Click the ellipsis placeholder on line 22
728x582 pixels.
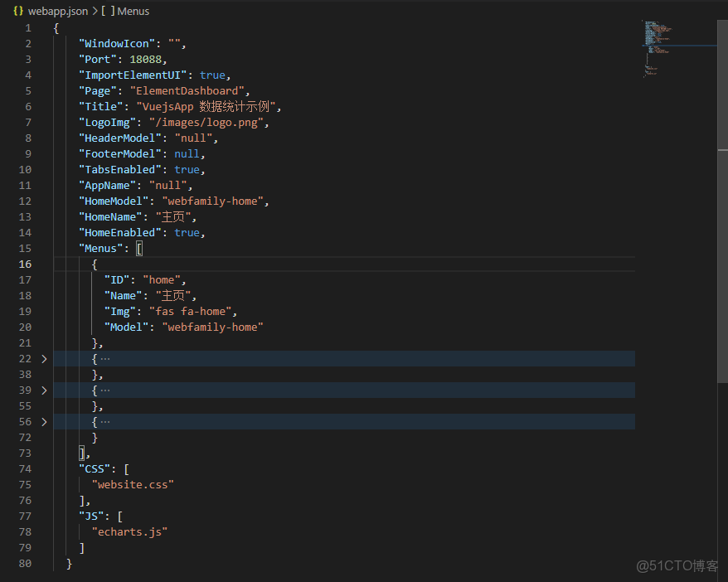[x=105, y=358]
